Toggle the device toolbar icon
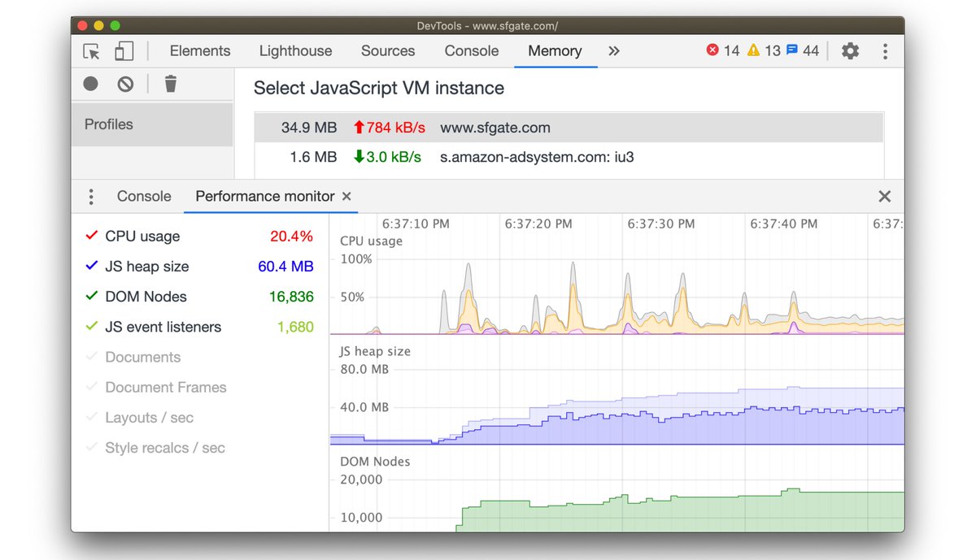This screenshot has height=560, width=976. coord(124,51)
